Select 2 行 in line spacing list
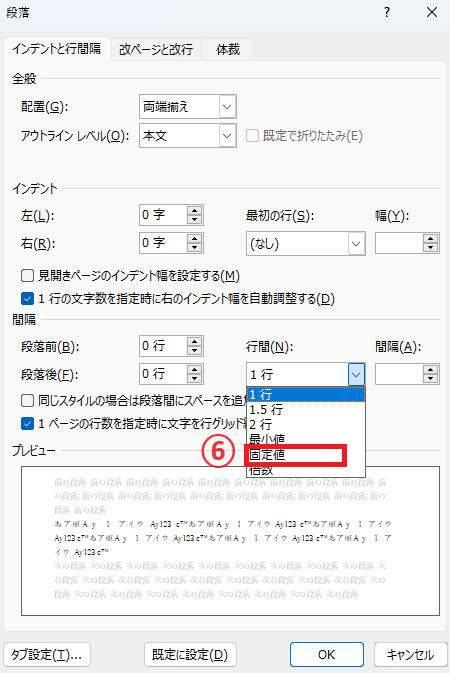This screenshot has height=673, width=450. [x=306, y=424]
